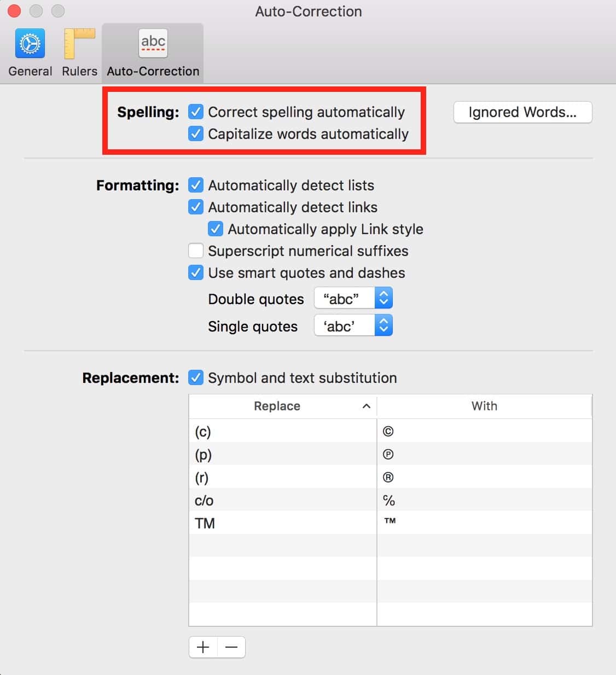Image resolution: width=616 pixels, height=675 pixels.
Task: Uncheck Automatically detect links
Action: click(196, 207)
